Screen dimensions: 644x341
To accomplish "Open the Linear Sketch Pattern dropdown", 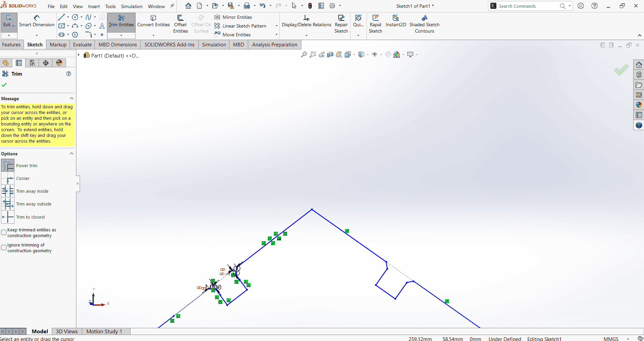I will click(276, 26).
